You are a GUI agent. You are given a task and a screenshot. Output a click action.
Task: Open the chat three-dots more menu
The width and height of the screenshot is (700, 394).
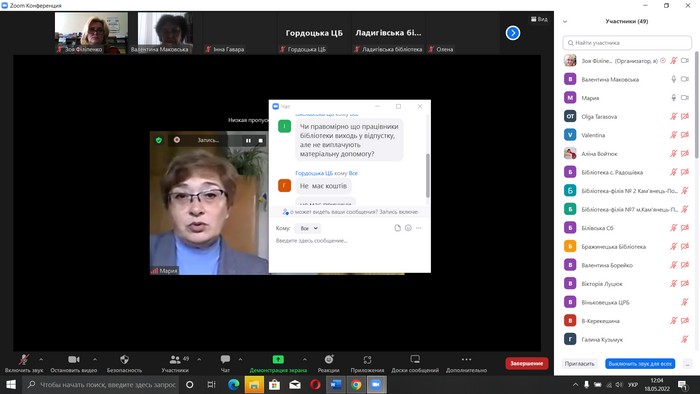[419, 228]
